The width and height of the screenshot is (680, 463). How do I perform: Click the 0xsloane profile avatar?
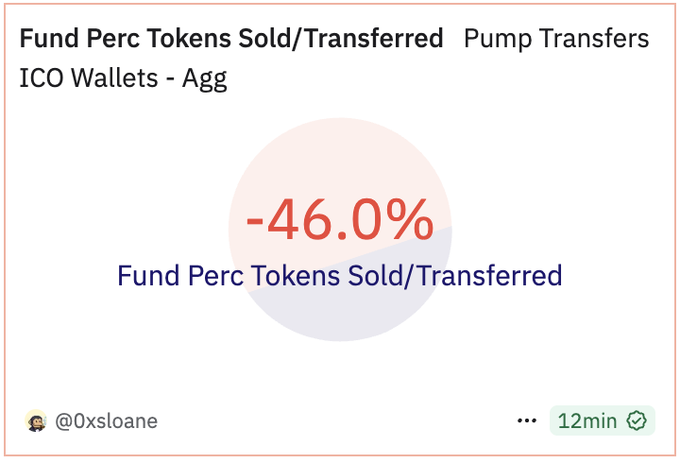36,421
